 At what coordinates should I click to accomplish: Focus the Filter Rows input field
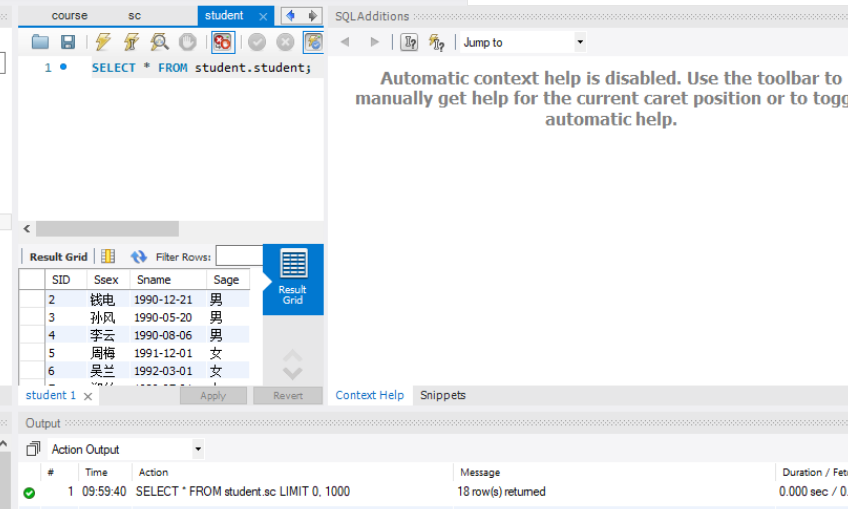click(239, 256)
